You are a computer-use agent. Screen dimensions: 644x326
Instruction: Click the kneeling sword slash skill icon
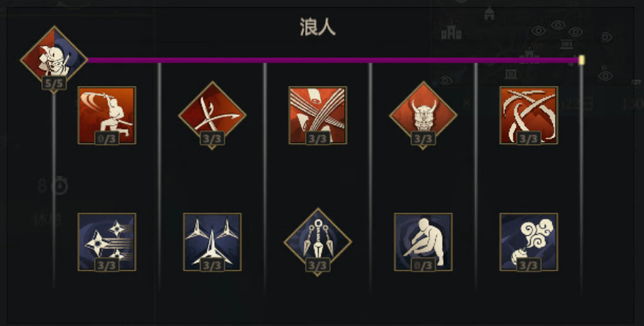pos(107,115)
